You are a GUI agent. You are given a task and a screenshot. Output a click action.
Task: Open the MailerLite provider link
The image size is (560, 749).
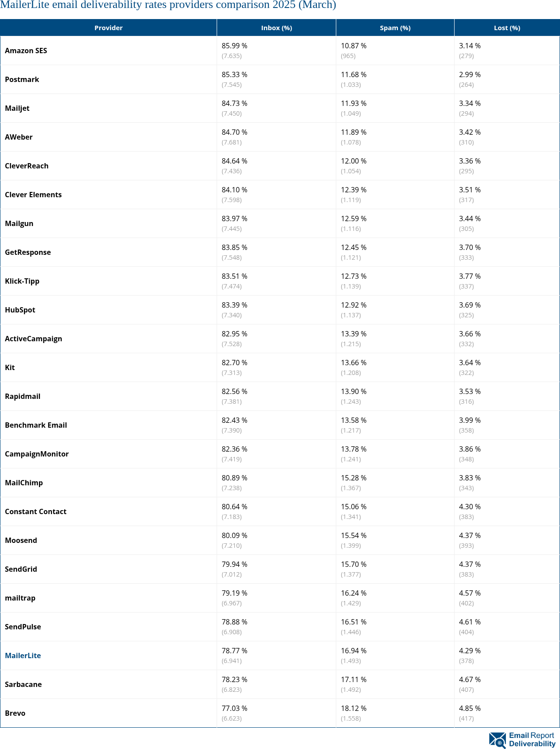[23, 655]
